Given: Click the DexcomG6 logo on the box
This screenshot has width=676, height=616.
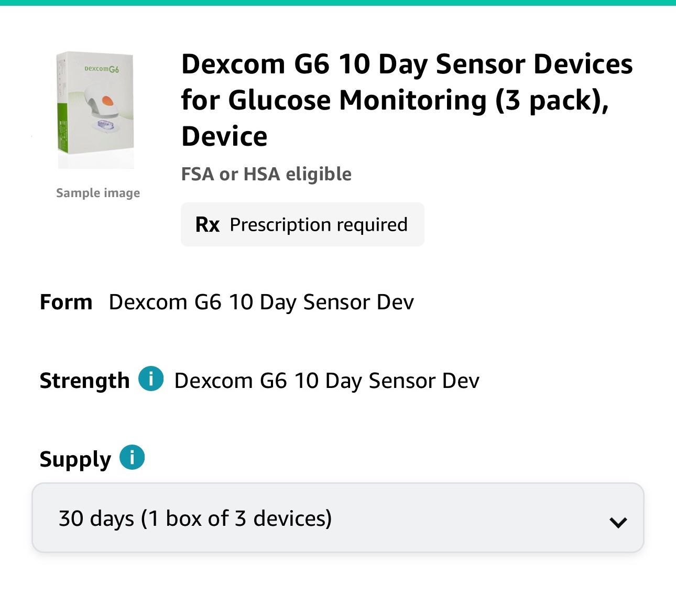Looking at the screenshot, I should tap(102, 69).
